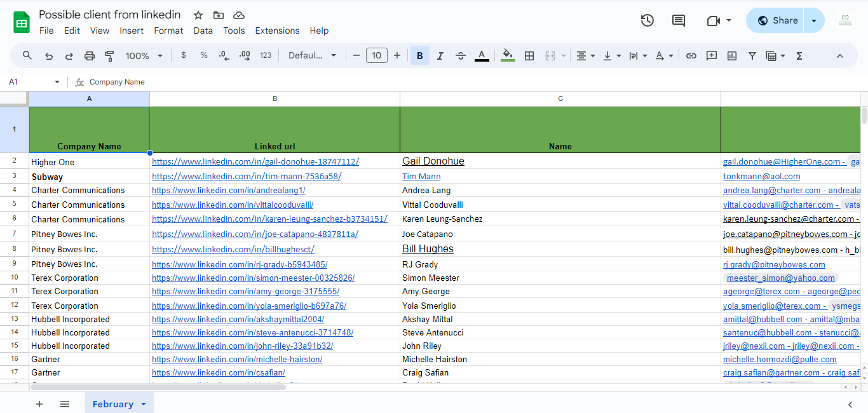The width and height of the screenshot is (868, 413).
Task: Decrease decimal places
Action: coord(224,56)
